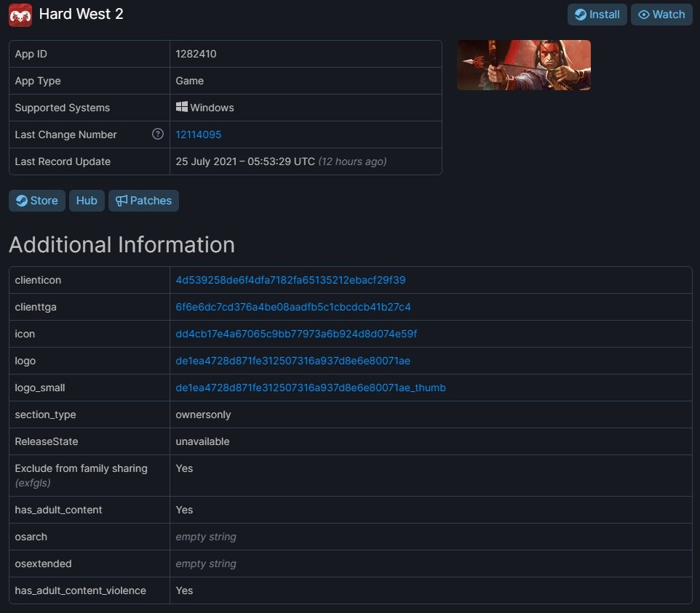Viewport: 700px width, 613px height.
Task: Open the Hub button
Action: [87, 201]
